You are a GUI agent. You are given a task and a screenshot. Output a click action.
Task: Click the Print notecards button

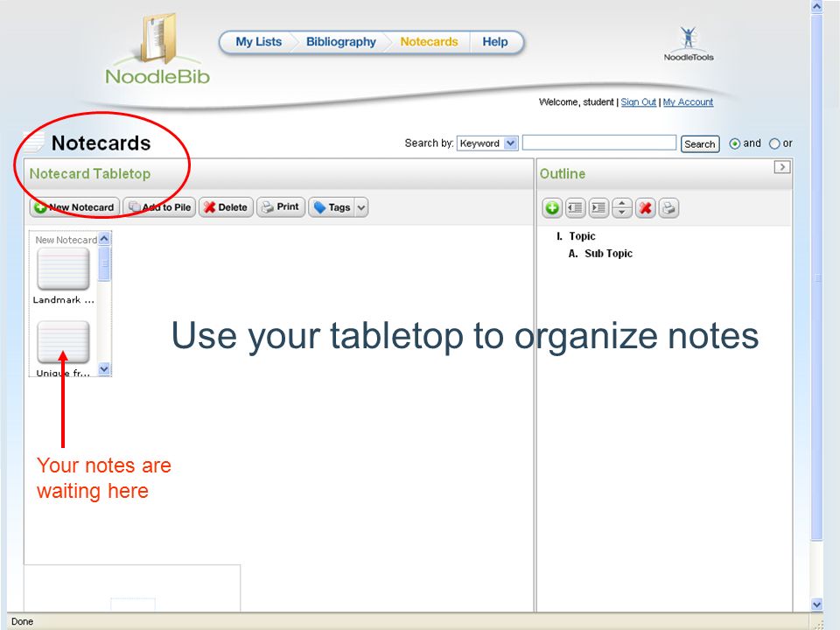[281, 206]
